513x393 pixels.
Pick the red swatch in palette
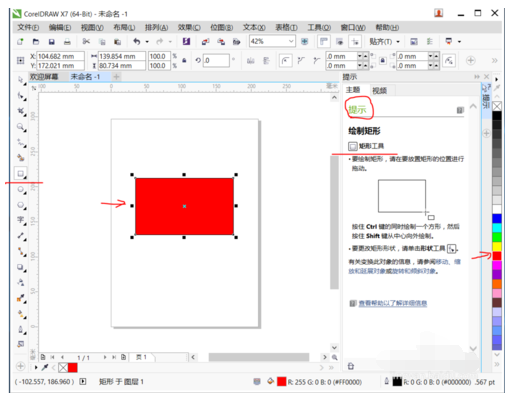[497, 256]
